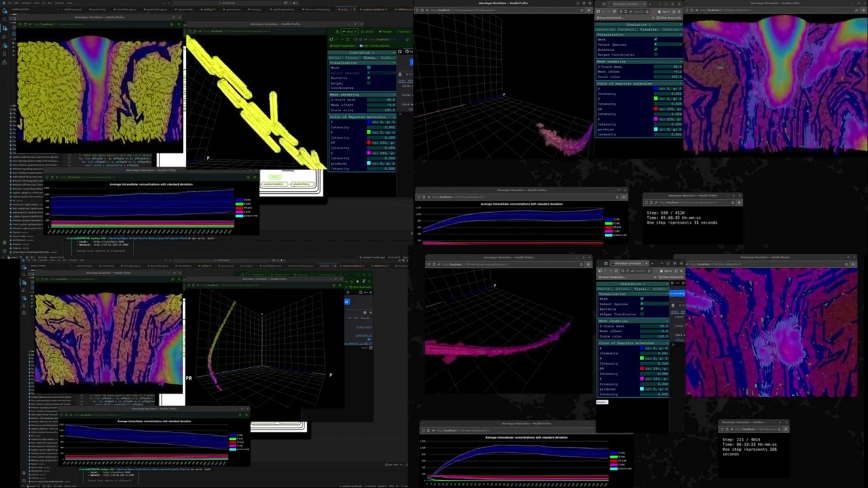Screen dimensions: 868x488
Task: Click the Browse... button below the bottom-right panel
Action: pyautogui.click(x=602, y=402)
